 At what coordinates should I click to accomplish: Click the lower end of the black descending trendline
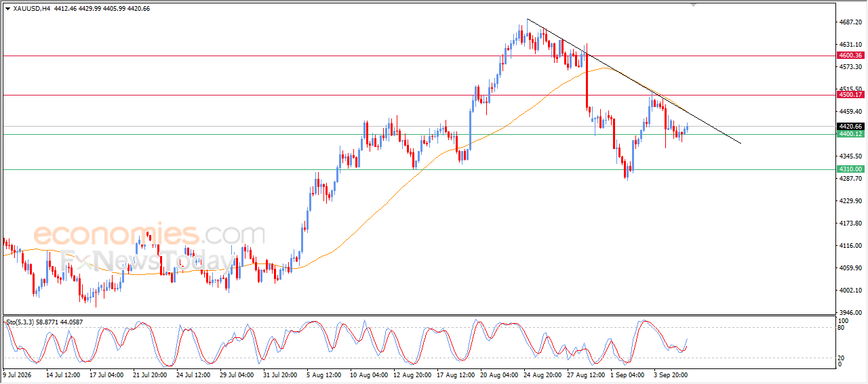(740, 143)
